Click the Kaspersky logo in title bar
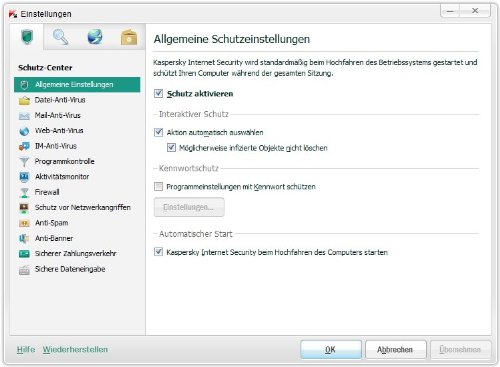This screenshot has width=500, height=367. [13, 14]
